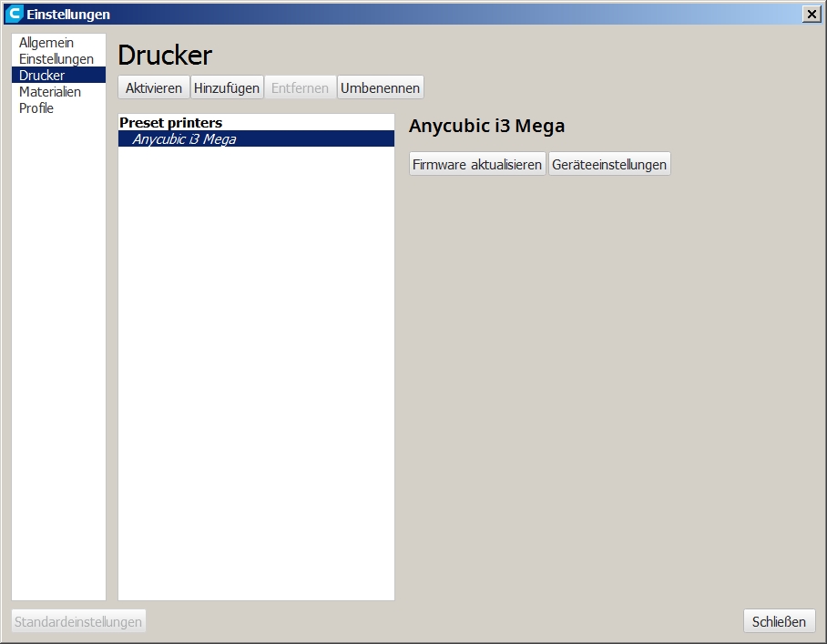This screenshot has width=827, height=644.
Task: Add a printer via Hinzufügen
Action: [x=227, y=88]
